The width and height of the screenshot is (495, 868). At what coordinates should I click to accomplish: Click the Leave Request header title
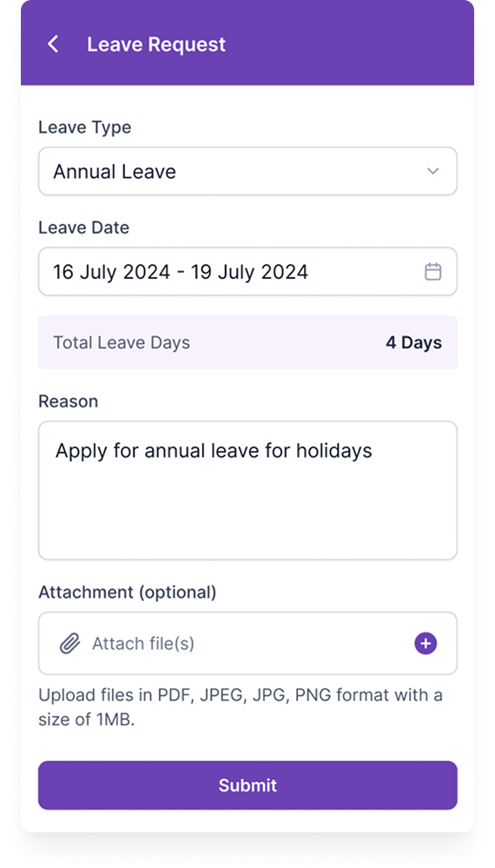(156, 44)
